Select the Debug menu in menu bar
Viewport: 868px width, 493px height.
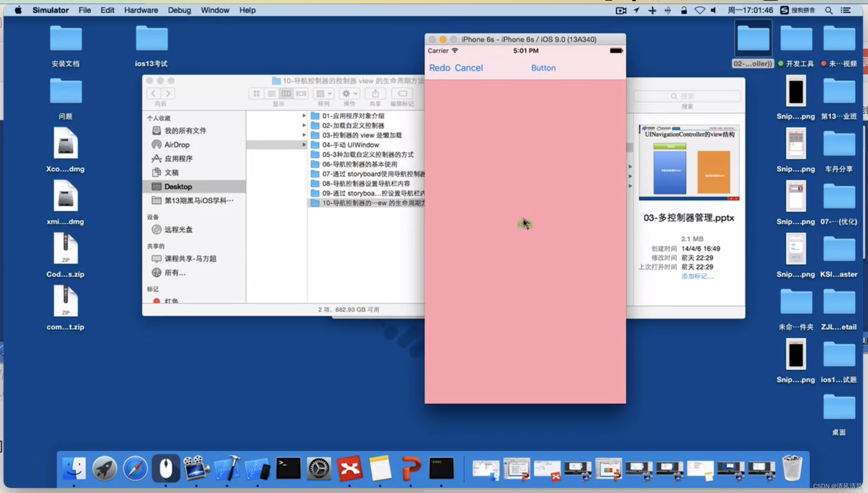pos(179,10)
